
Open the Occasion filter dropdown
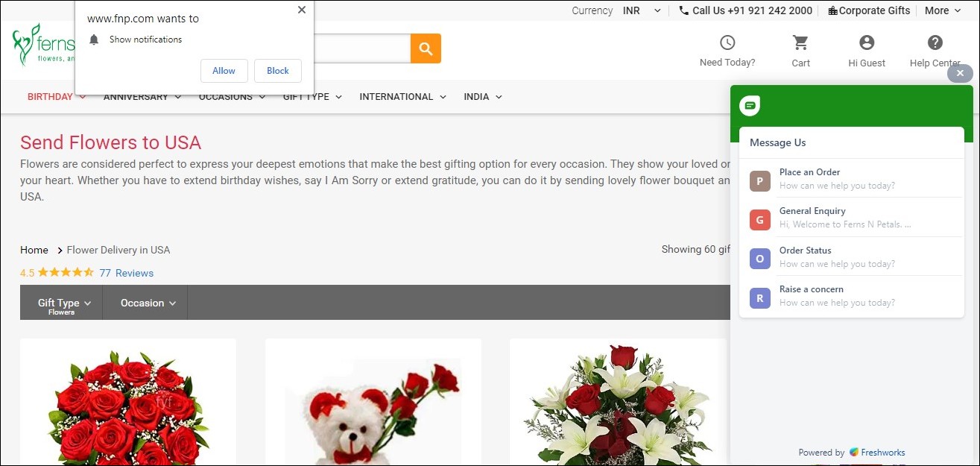pyautogui.click(x=148, y=303)
